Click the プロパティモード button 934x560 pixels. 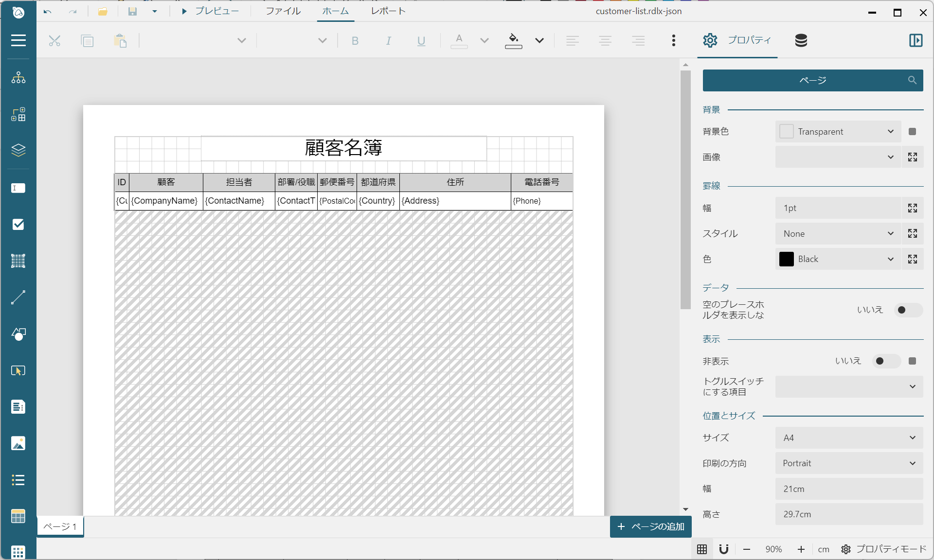(x=884, y=549)
